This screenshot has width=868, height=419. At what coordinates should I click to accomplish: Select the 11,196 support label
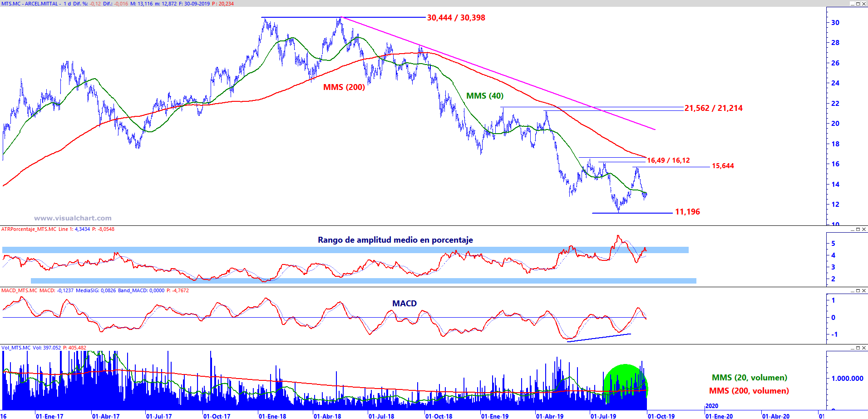(687, 212)
